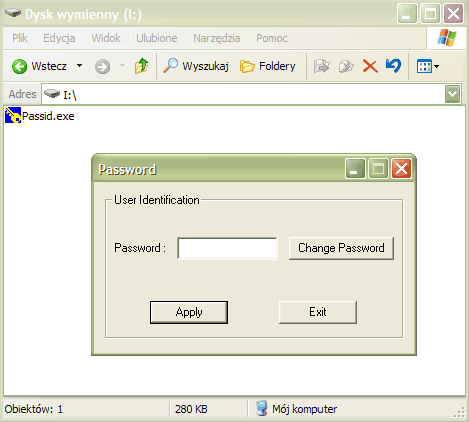Expand the address bar dropdown arrow
Screen dimensions: 469x422
[x=453, y=94]
